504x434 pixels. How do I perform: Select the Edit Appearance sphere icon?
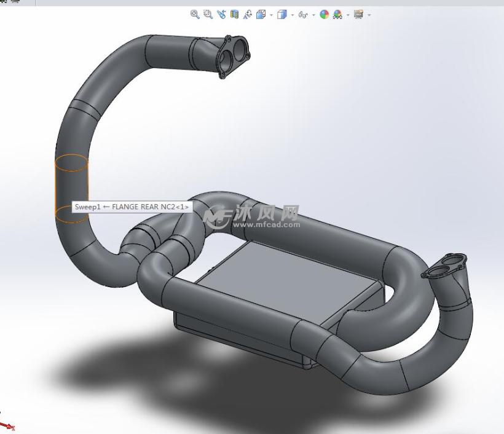pos(323,14)
